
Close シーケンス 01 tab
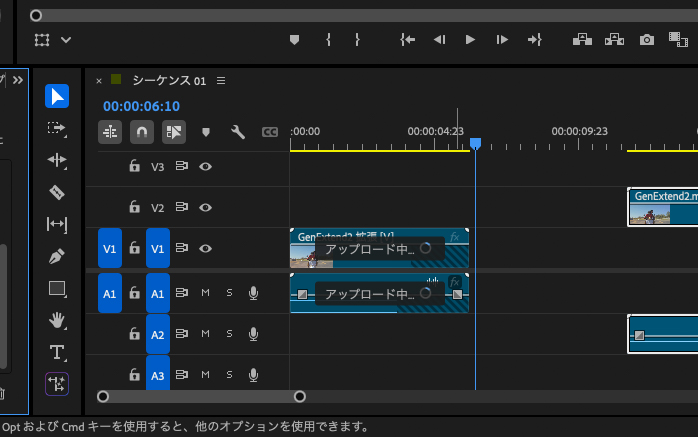[99, 81]
